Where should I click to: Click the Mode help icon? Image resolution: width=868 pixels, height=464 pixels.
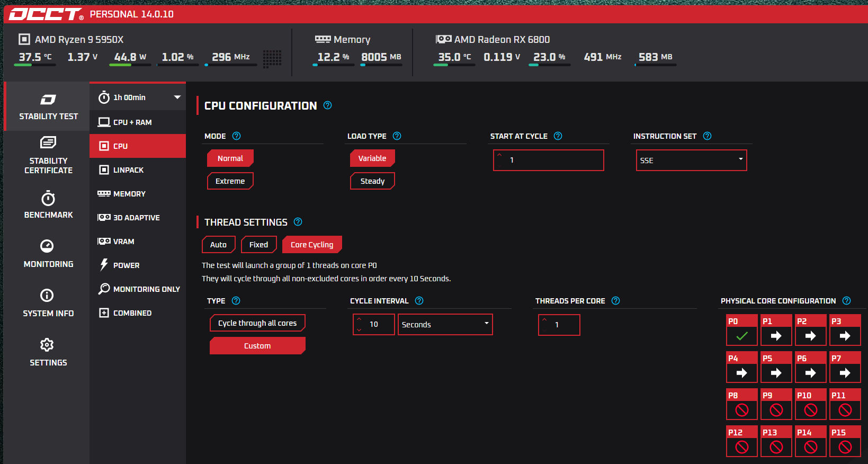pyautogui.click(x=237, y=136)
